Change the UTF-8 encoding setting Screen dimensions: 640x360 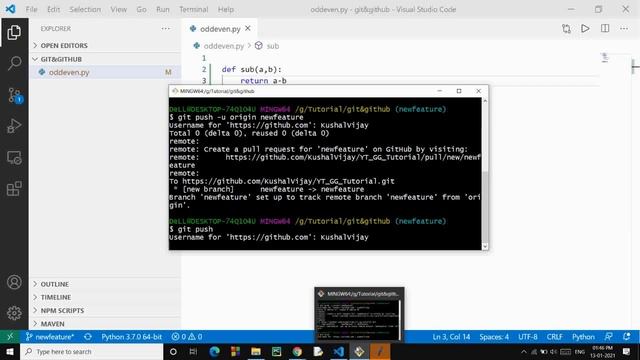click(528, 337)
